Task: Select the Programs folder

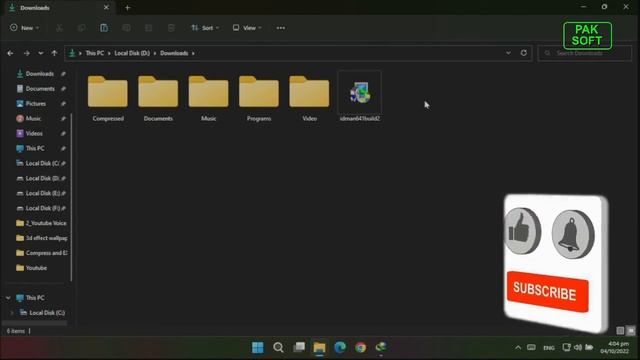Action: click(x=259, y=98)
